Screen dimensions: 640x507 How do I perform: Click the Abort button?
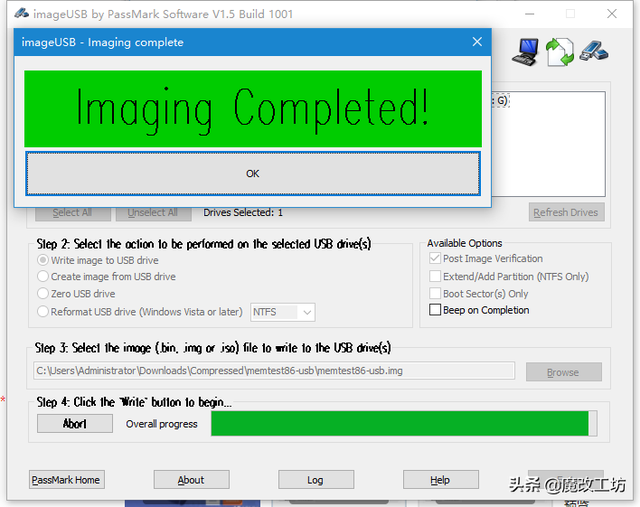coord(75,423)
